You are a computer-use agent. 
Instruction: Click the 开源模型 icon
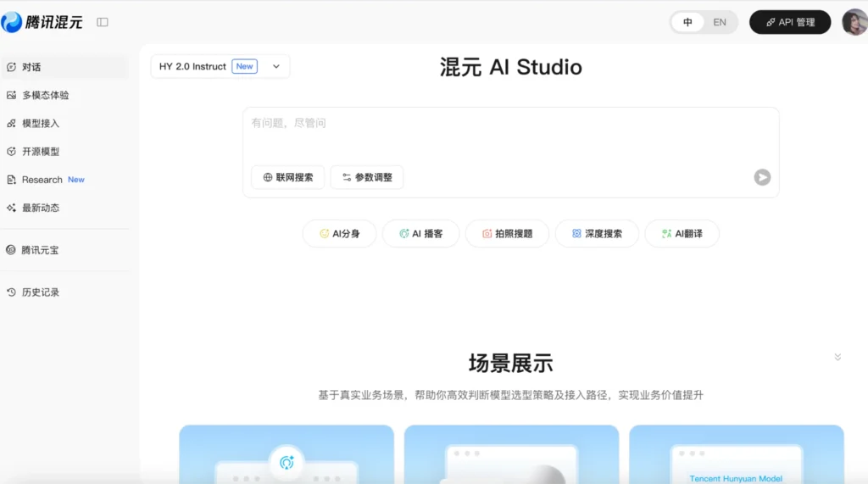pyautogui.click(x=11, y=151)
